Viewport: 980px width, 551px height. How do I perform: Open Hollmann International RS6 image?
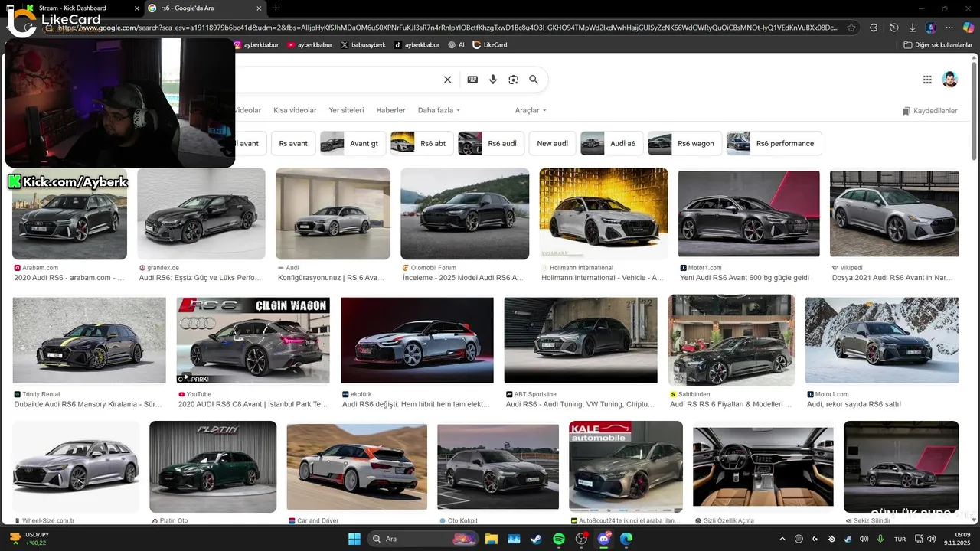pos(603,214)
